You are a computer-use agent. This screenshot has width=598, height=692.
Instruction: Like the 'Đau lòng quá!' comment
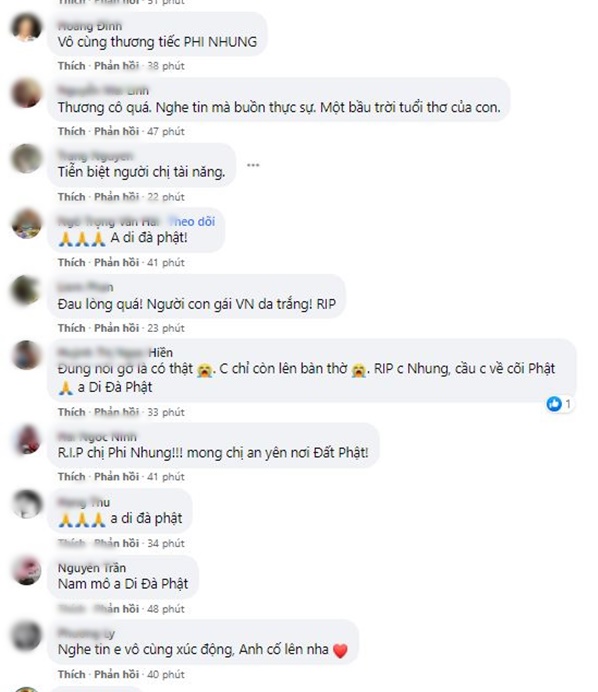71,328
